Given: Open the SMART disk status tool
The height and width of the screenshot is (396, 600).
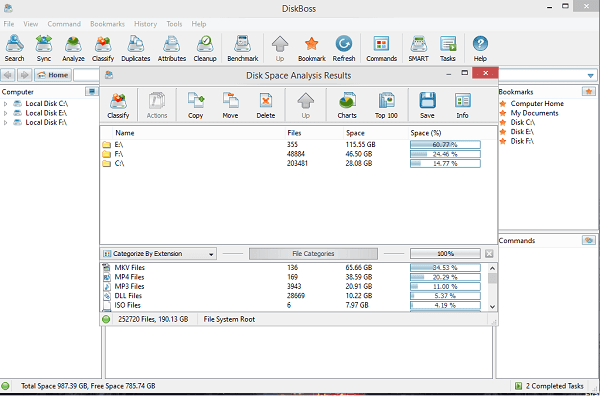Looking at the screenshot, I should pos(418,48).
